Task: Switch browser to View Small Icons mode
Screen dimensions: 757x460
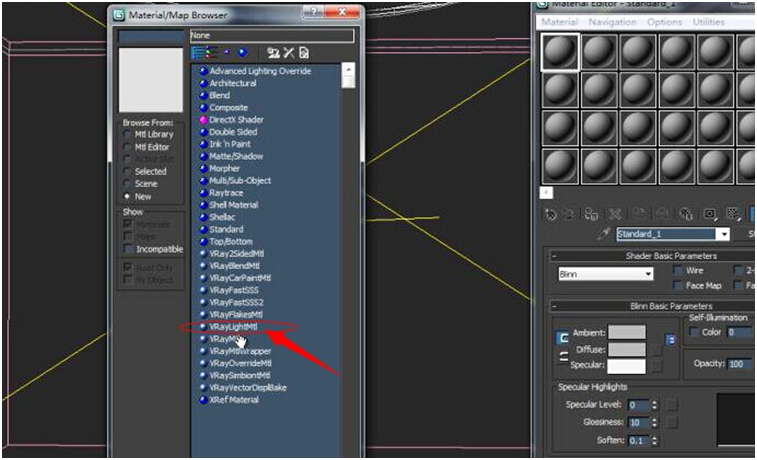Action: click(227, 52)
